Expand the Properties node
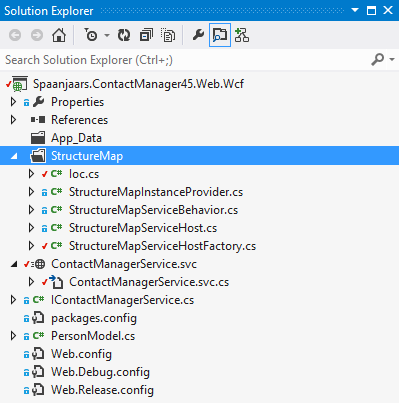 13,102
